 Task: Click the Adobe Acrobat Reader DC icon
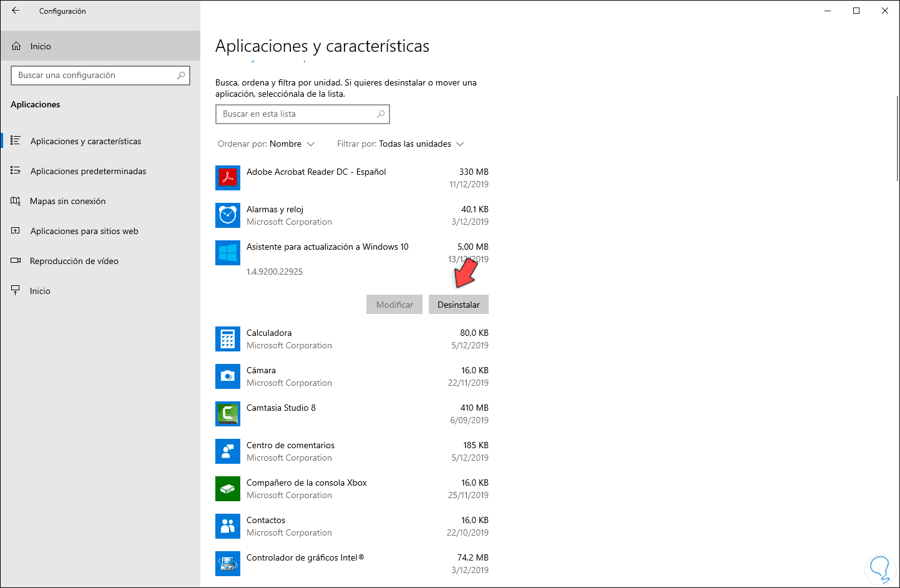tap(228, 178)
